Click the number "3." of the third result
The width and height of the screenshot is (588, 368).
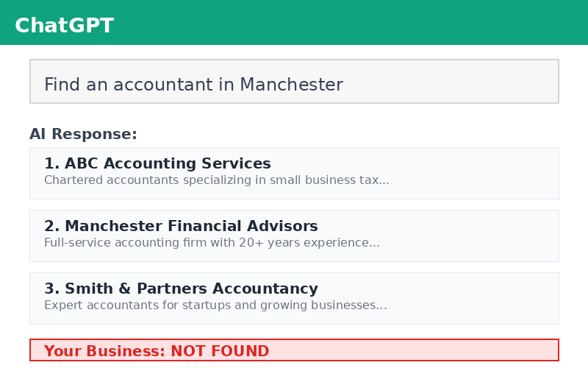click(51, 289)
